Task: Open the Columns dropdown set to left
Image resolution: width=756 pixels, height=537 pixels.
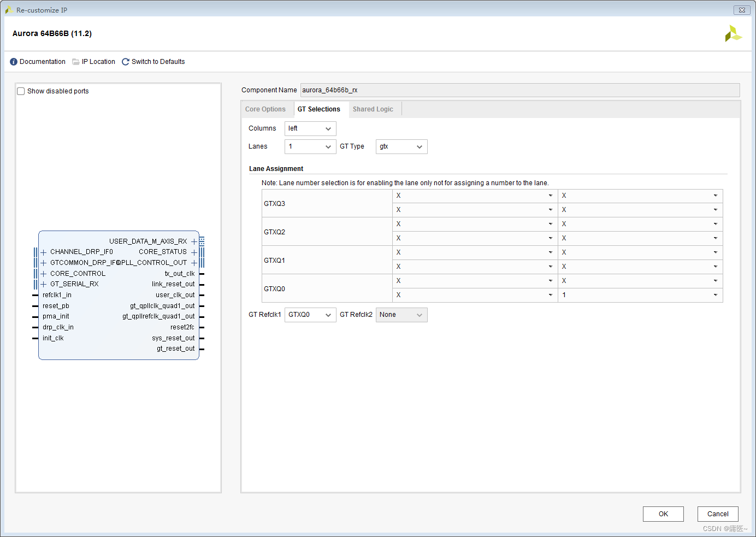Action: pos(310,128)
